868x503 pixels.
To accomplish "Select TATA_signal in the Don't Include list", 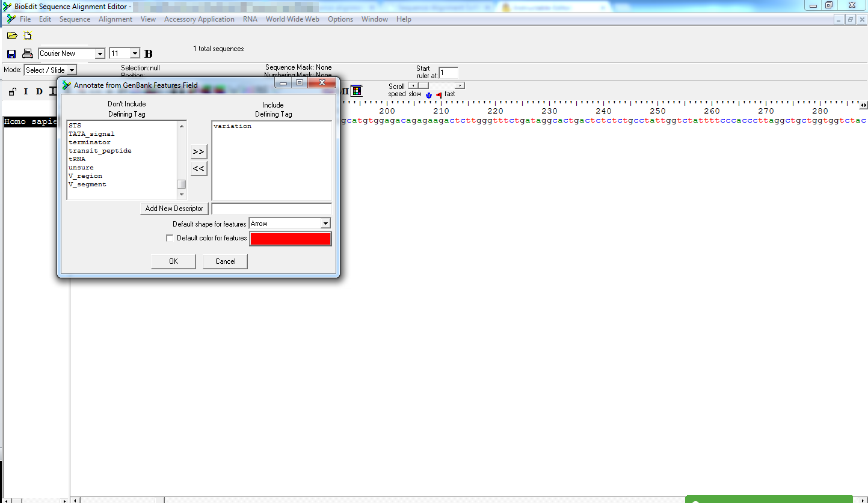I will pyautogui.click(x=91, y=134).
